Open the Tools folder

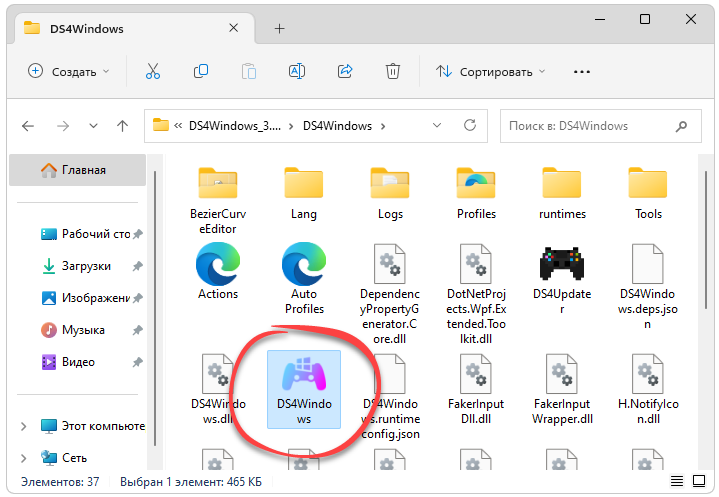pyautogui.click(x=648, y=193)
